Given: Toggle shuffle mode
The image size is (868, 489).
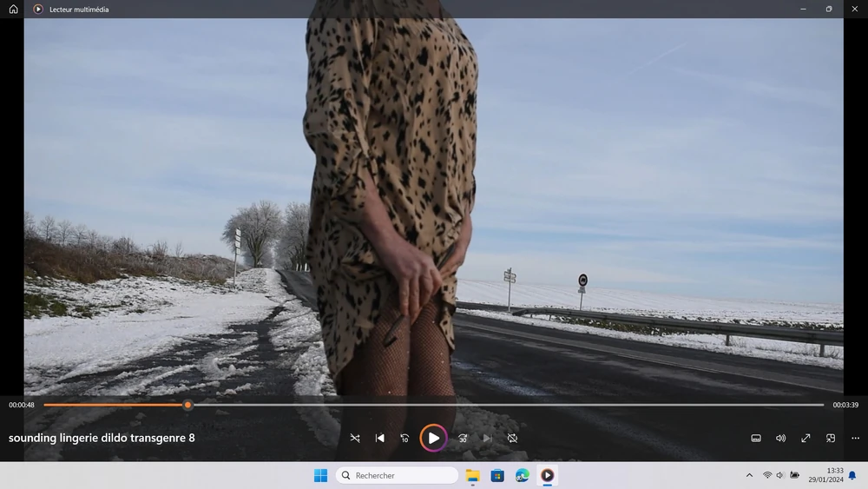Looking at the screenshot, I should [355, 439].
